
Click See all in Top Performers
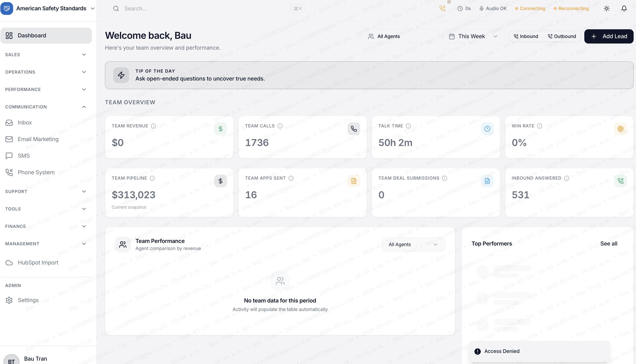pos(608,244)
